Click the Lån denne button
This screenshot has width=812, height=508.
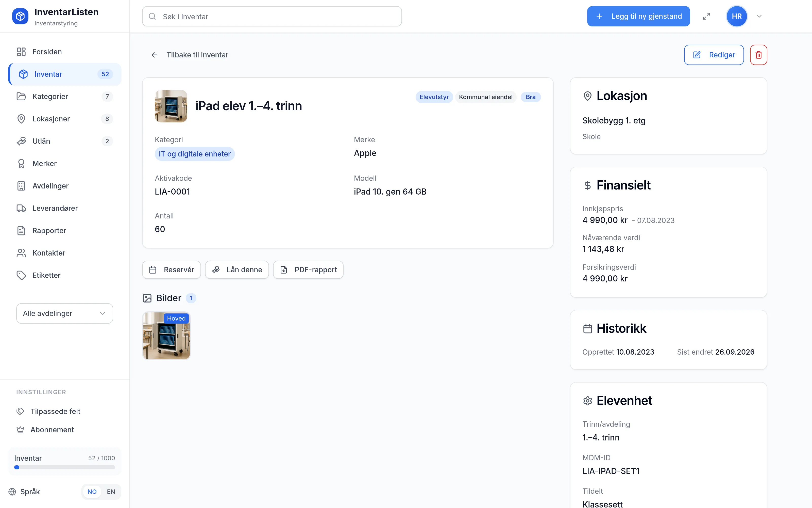[x=237, y=269]
